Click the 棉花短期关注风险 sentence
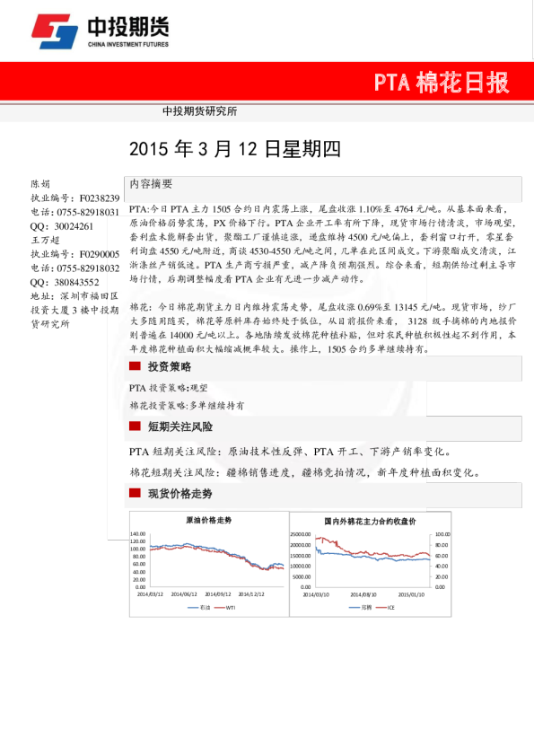This screenshot has height=756, width=534. pos(305,472)
